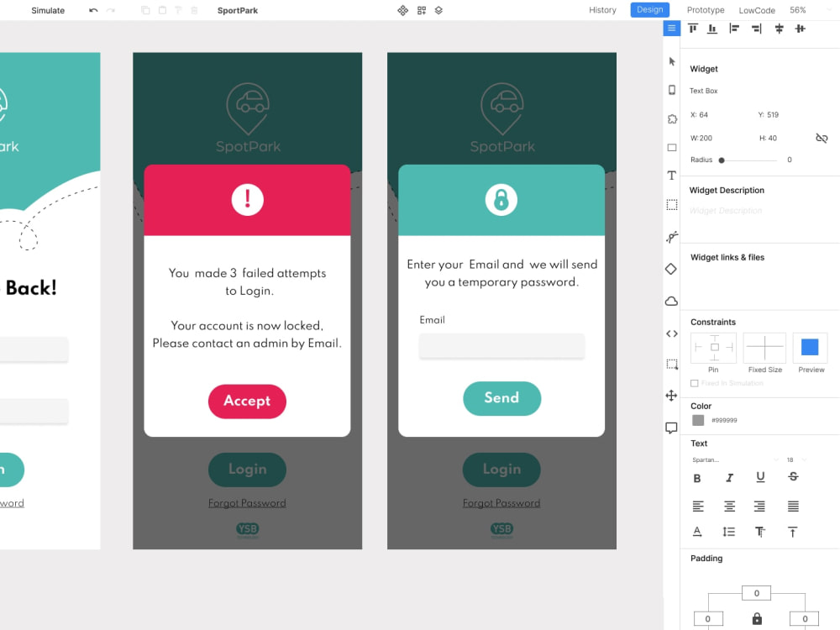Viewport: 840px width, 630px height.
Task: Select the vector pen path tool
Action: tap(672, 237)
